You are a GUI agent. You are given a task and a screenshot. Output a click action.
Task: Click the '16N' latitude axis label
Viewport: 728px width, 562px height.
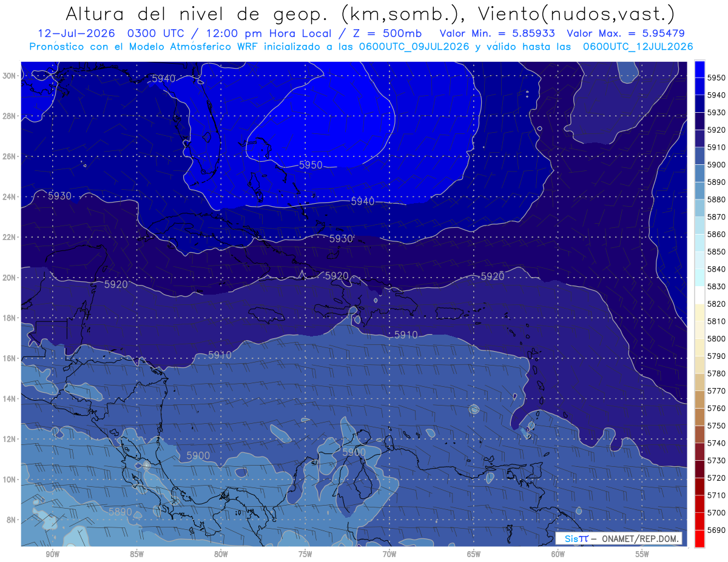pos(10,358)
